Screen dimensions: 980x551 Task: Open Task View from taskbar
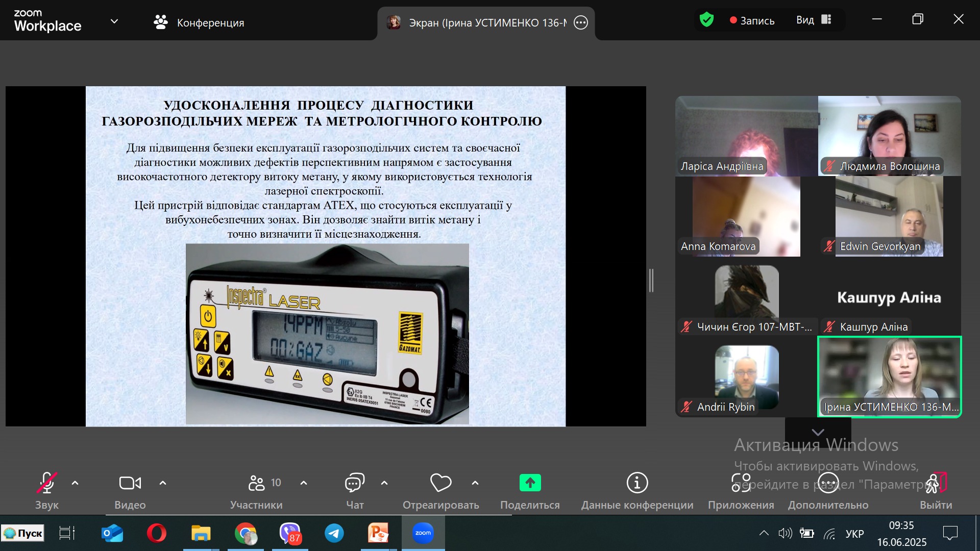click(67, 534)
